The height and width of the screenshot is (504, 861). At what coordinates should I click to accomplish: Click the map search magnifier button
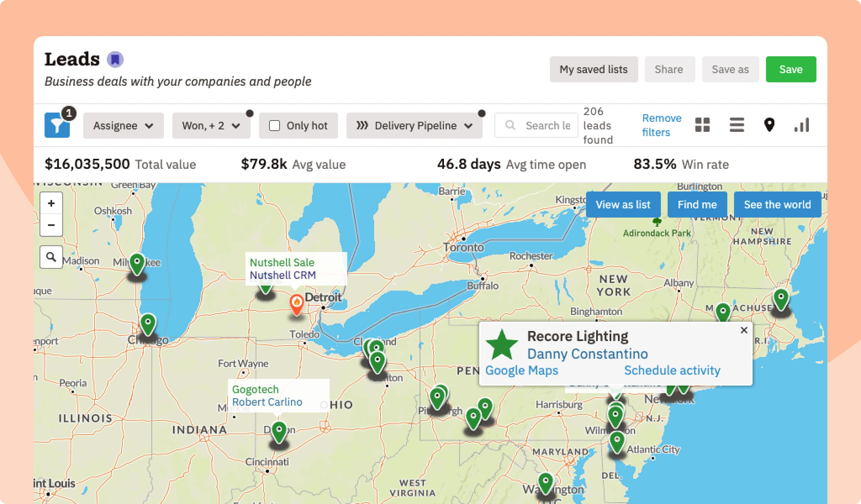[x=51, y=257]
